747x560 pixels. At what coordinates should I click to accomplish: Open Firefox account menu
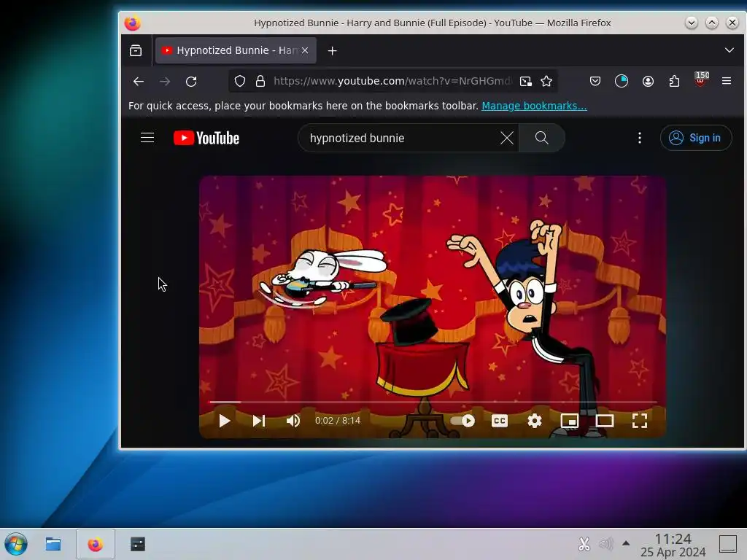tap(648, 82)
